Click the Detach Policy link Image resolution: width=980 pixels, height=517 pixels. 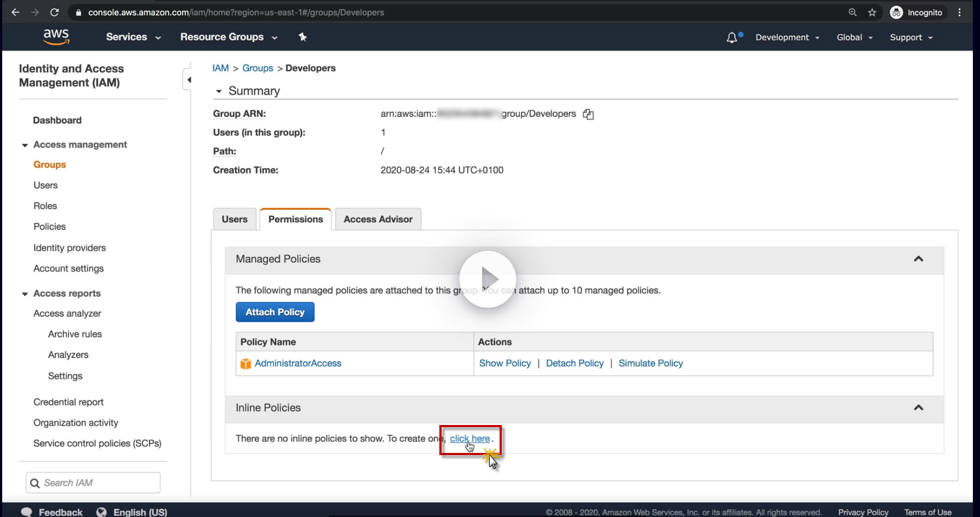(575, 363)
